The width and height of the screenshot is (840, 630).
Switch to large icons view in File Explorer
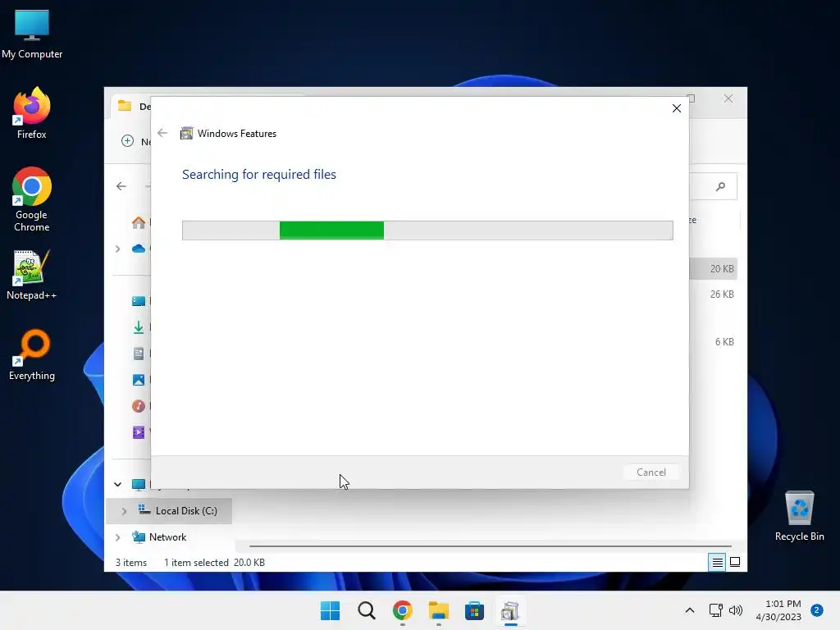point(735,562)
